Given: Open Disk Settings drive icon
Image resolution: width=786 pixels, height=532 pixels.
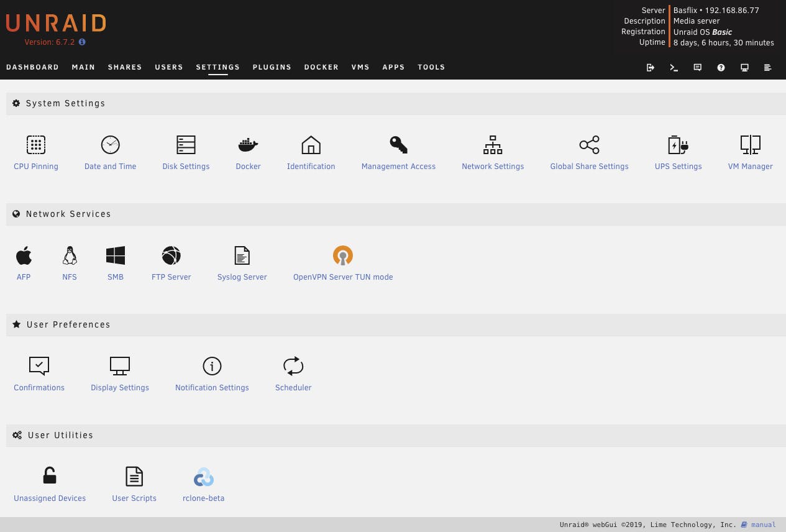Looking at the screenshot, I should coord(186,145).
